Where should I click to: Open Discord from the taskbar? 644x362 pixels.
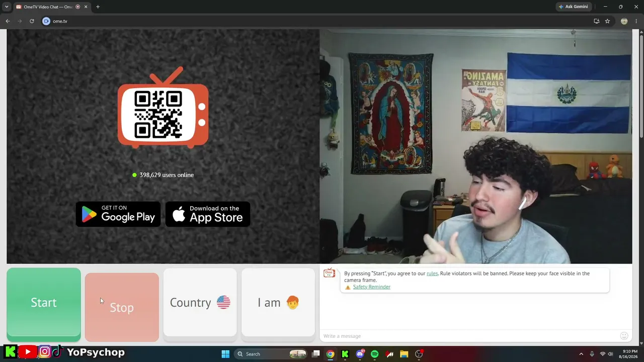click(x=360, y=354)
